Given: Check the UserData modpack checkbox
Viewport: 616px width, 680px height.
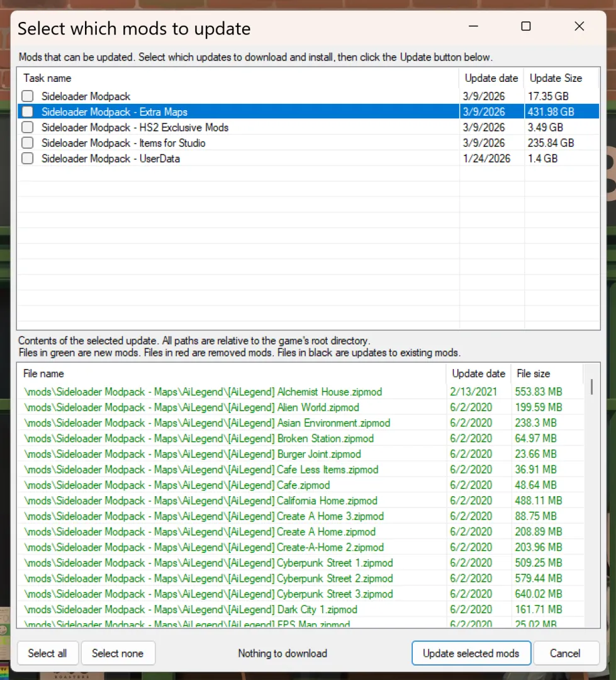Looking at the screenshot, I should [x=28, y=159].
